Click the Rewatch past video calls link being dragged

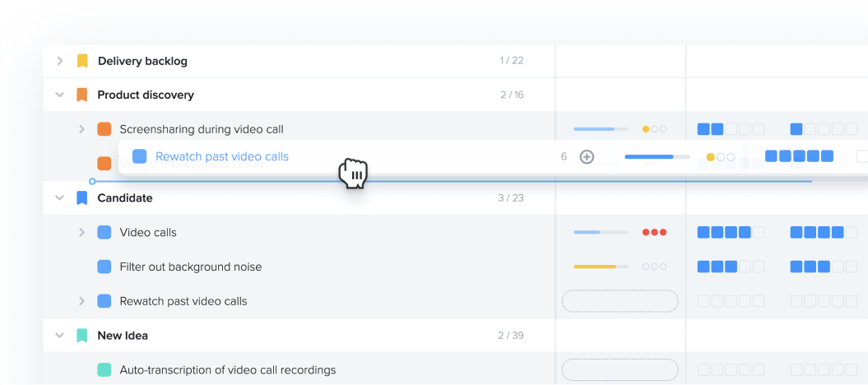(222, 156)
